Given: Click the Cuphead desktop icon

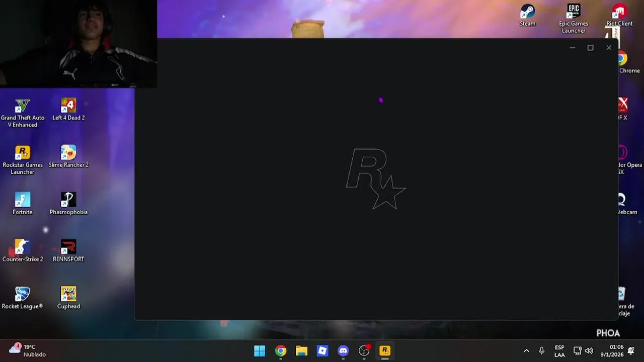Looking at the screenshot, I should tap(68, 298).
